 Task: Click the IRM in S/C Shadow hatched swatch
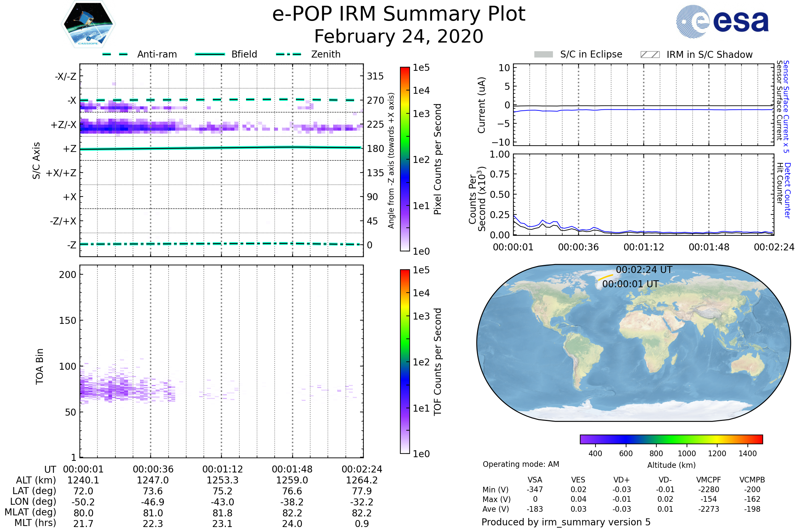[650, 55]
